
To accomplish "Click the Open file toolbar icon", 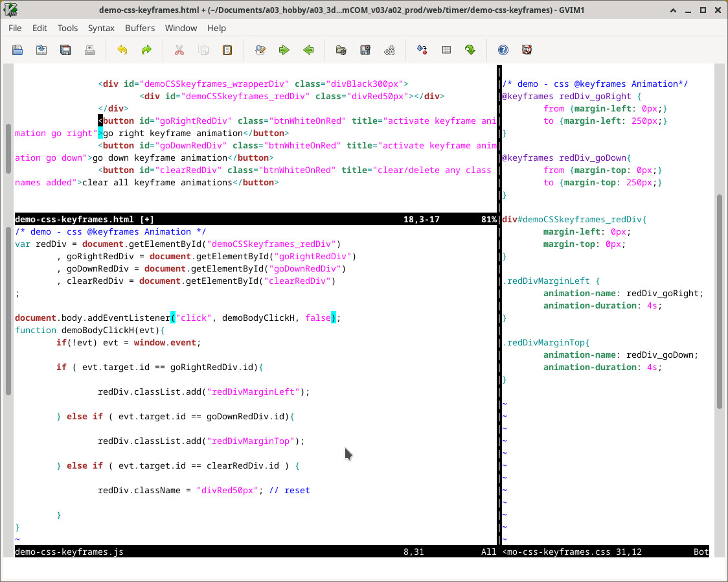I will coord(17,50).
